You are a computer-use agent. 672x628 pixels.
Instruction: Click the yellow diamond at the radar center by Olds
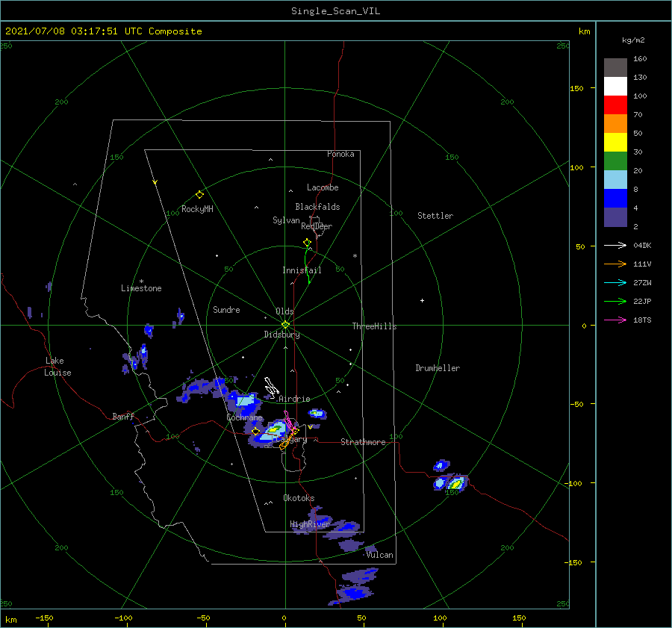[285, 325]
